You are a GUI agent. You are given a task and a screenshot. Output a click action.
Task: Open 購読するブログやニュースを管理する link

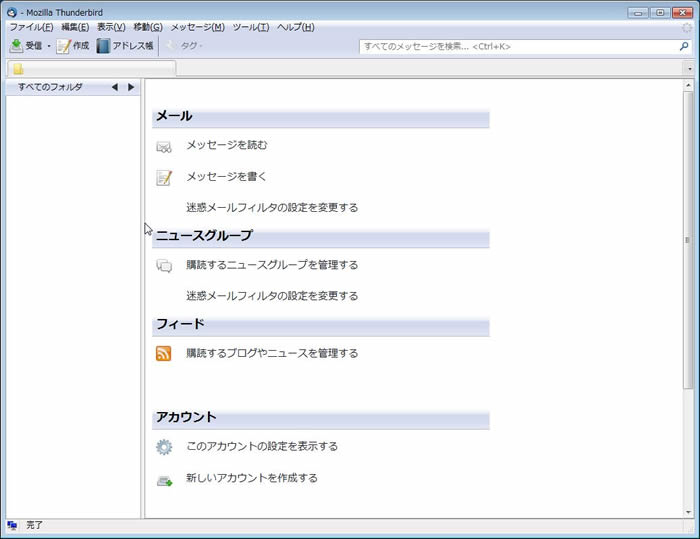[272, 353]
